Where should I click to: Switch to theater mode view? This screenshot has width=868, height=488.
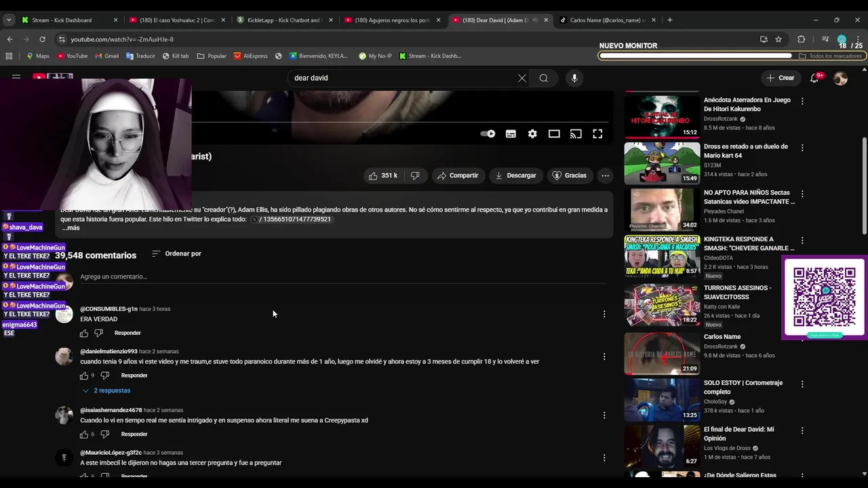pos(554,134)
